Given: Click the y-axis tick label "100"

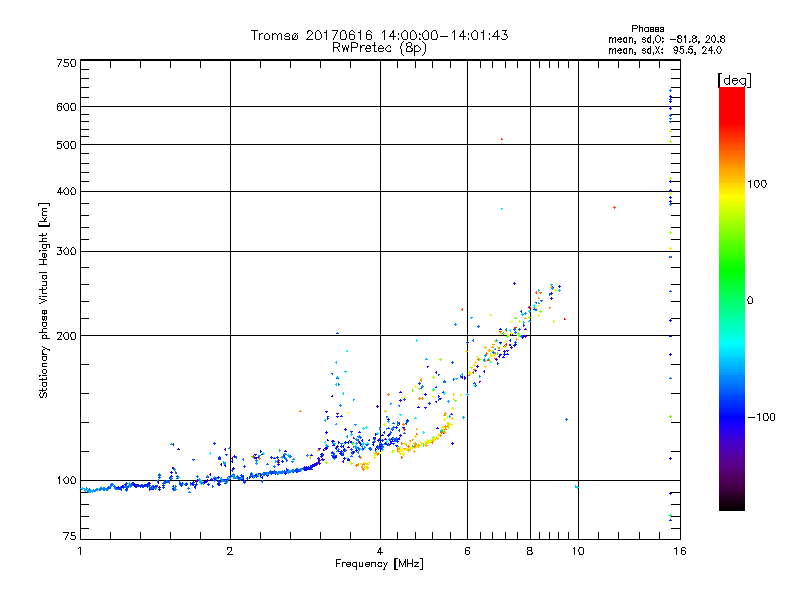Looking at the screenshot, I should tap(67, 480).
